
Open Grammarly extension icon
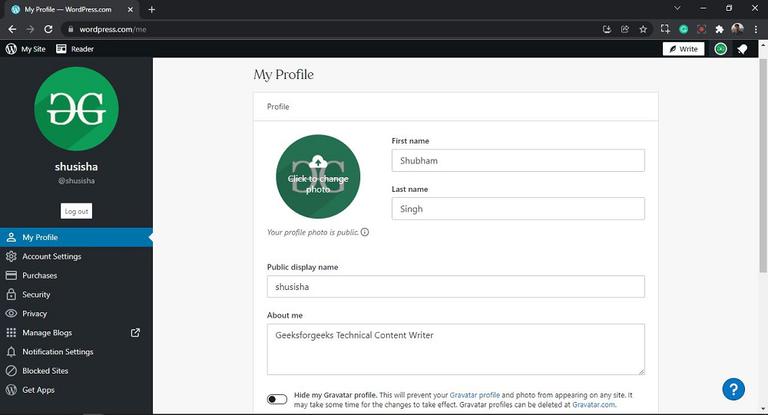click(x=683, y=29)
